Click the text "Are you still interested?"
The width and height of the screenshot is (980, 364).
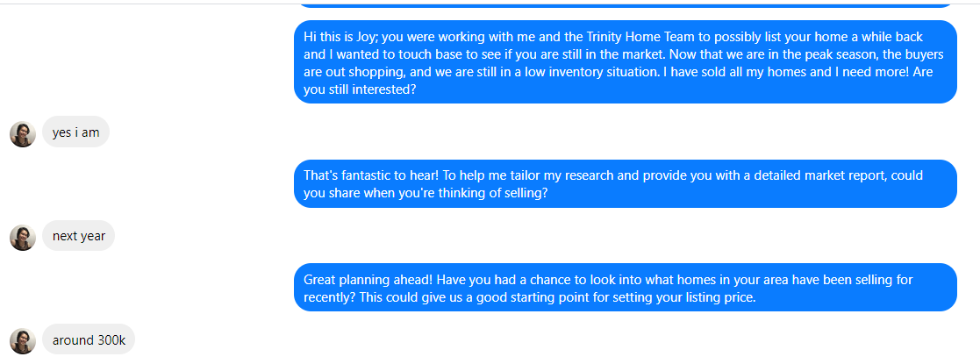360,88
